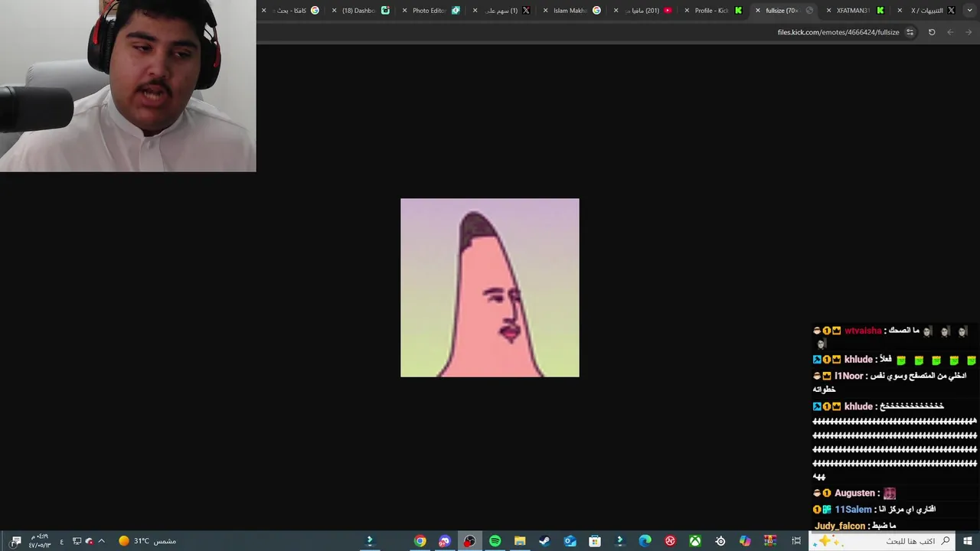Open the weather widget showing 31°C

[x=147, y=541]
